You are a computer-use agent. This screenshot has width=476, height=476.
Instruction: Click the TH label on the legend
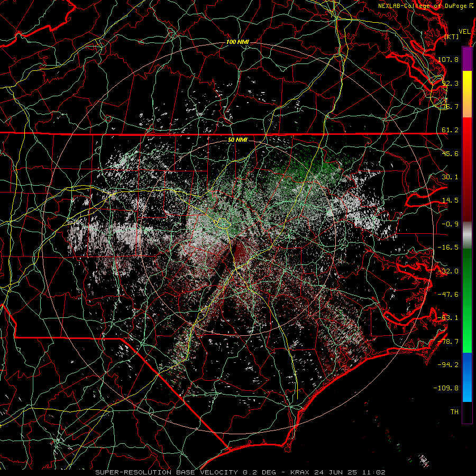[454, 412]
